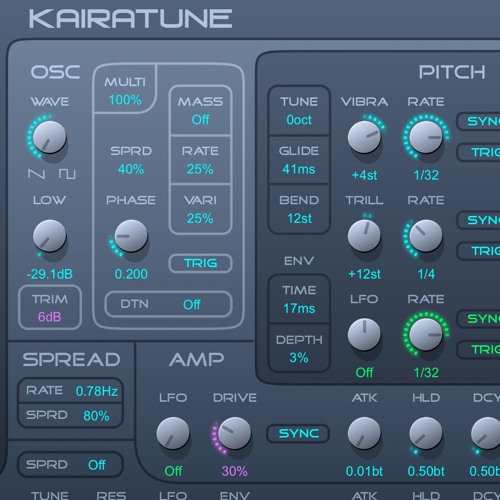500x500 pixels.
Task: Adjust the AMP HLD knob showing 0.50bt
Action: (426, 433)
